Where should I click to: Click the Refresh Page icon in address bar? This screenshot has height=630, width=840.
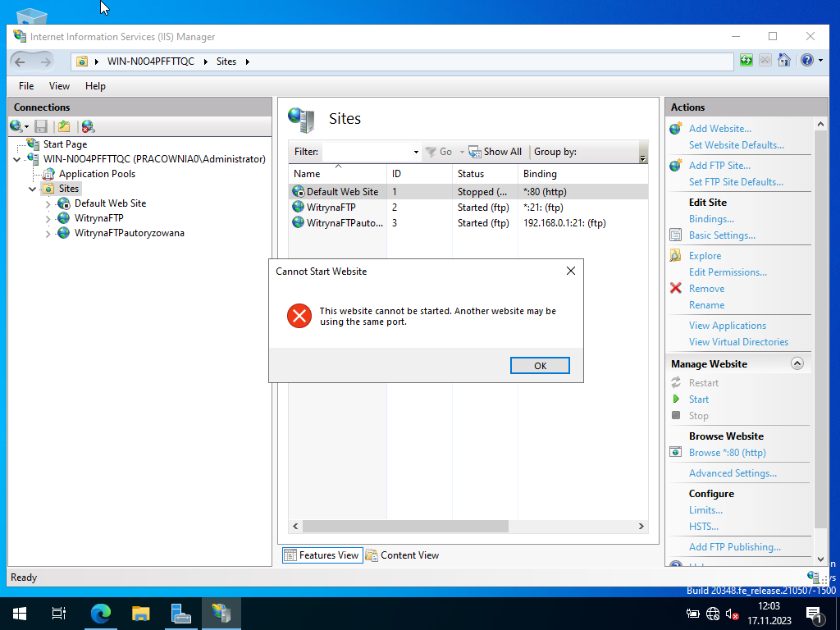746,61
